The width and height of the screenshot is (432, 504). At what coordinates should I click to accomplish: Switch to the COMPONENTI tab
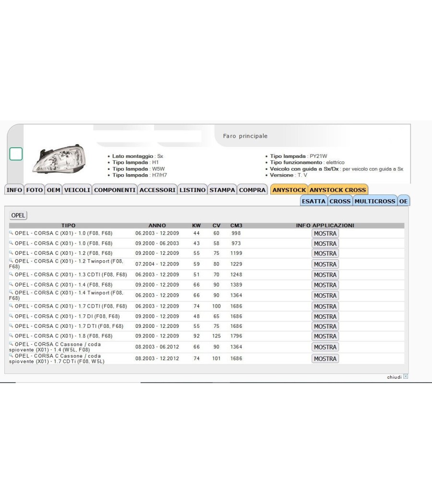(x=115, y=190)
